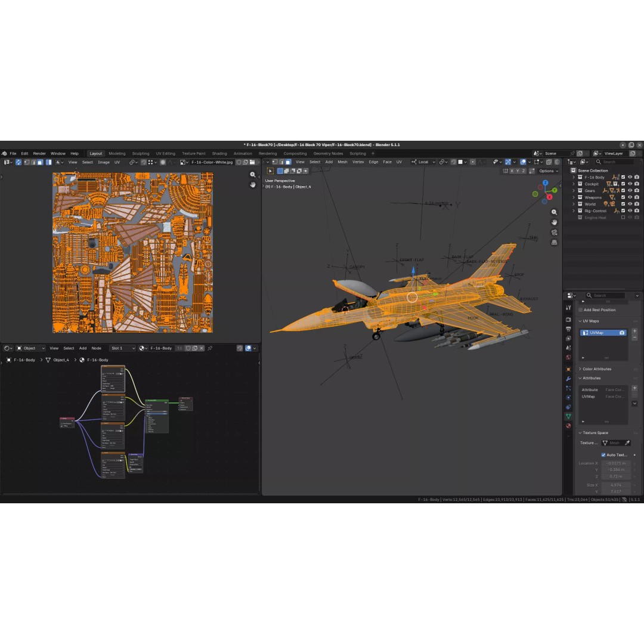The image size is (644, 644).
Task: Collapse the UV Maps panel
Action: (x=580, y=321)
